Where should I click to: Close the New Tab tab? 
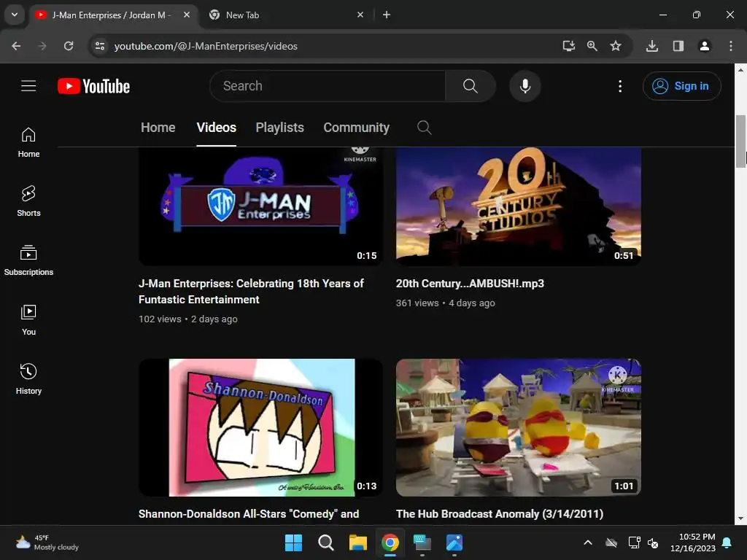click(360, 15)
